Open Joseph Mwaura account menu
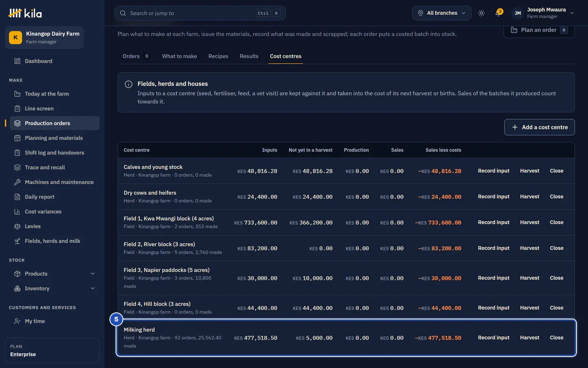Image resolution: width=588 pixels, height=368 pixels. point(543,13)
